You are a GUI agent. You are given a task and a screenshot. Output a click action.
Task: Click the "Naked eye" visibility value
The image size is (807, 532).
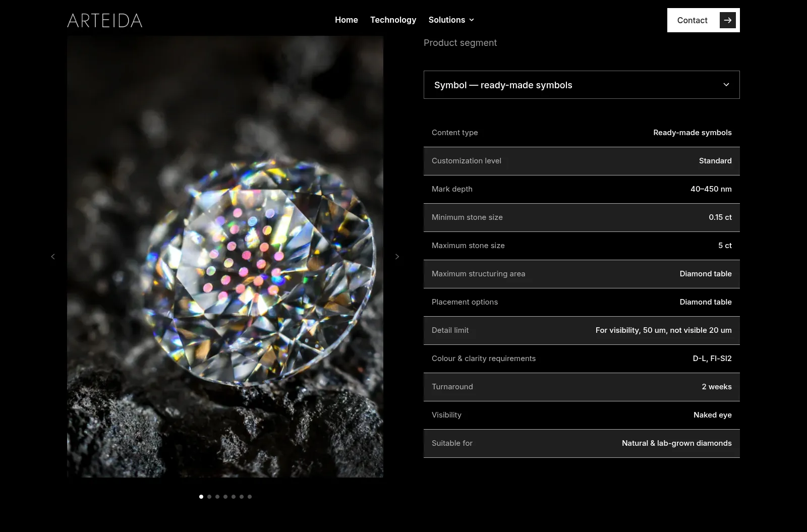click(x=713, y=415)
